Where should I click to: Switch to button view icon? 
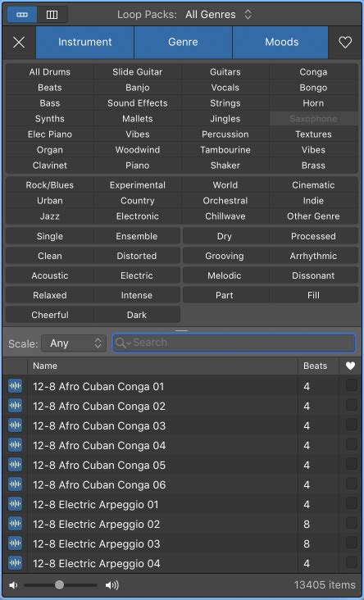(x=22, y=15)
